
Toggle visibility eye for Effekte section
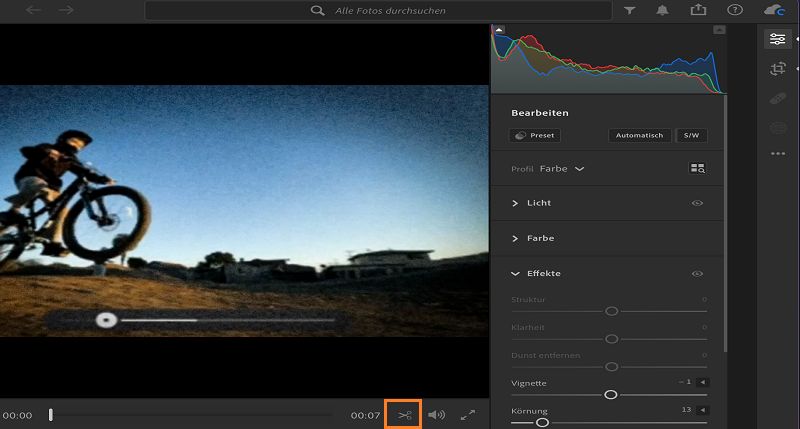pyautogui.click(x=697, y=274)
